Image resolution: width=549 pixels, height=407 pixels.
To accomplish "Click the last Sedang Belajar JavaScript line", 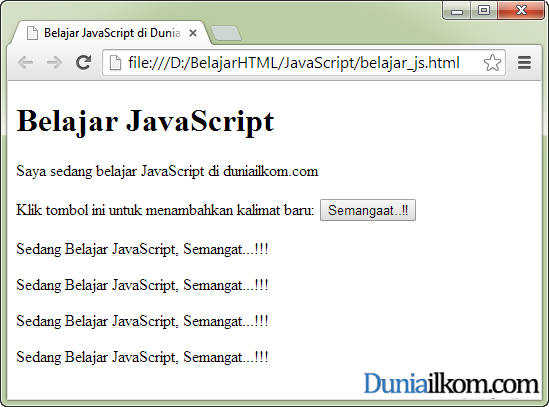I will [x=142, y=357].
